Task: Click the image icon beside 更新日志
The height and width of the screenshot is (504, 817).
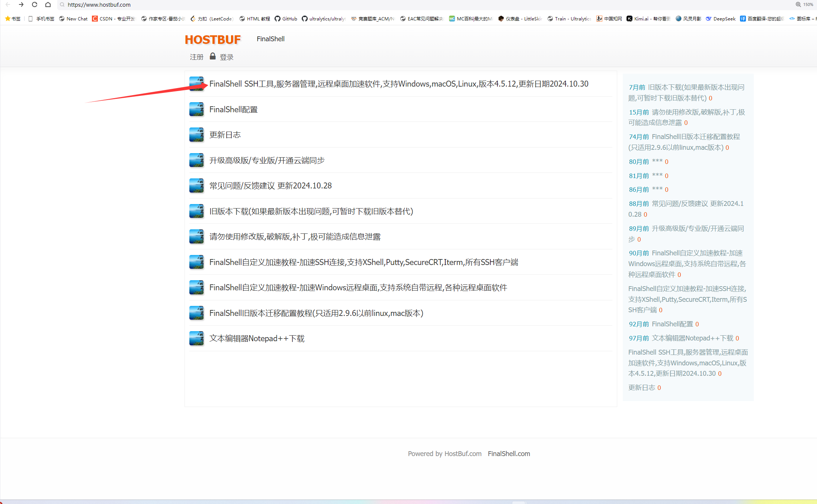Action: (x=196, y=135)
